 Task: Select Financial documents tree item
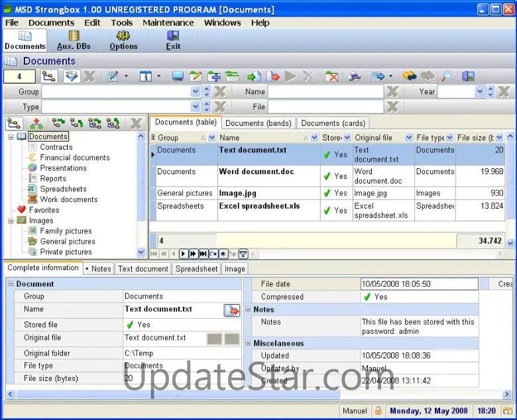[75, 158]
